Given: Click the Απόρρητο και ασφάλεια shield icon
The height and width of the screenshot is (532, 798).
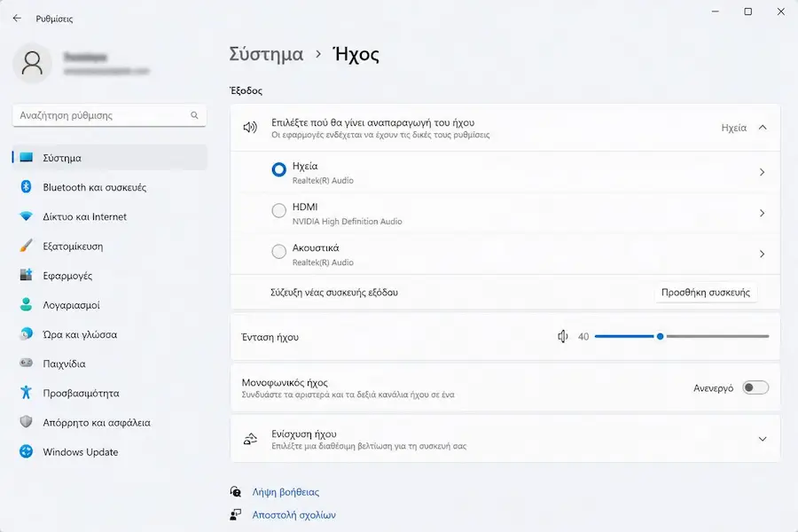Looking at the screenshot, I should (x=26, y=422).
